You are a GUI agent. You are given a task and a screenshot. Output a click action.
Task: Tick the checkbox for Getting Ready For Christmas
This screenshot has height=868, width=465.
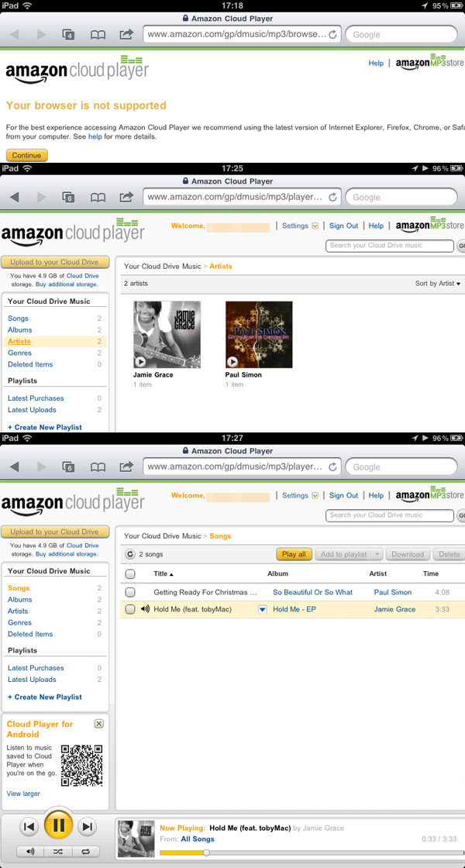(x=130, y=592)
